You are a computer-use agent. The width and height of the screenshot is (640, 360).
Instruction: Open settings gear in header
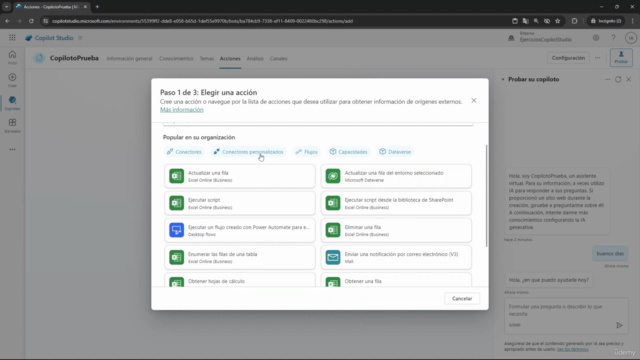596,38
